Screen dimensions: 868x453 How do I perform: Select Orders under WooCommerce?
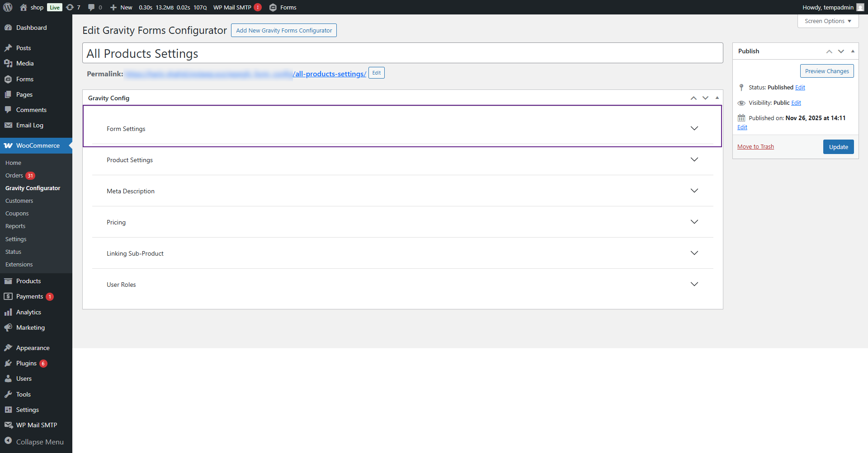(x=14, y=175)
